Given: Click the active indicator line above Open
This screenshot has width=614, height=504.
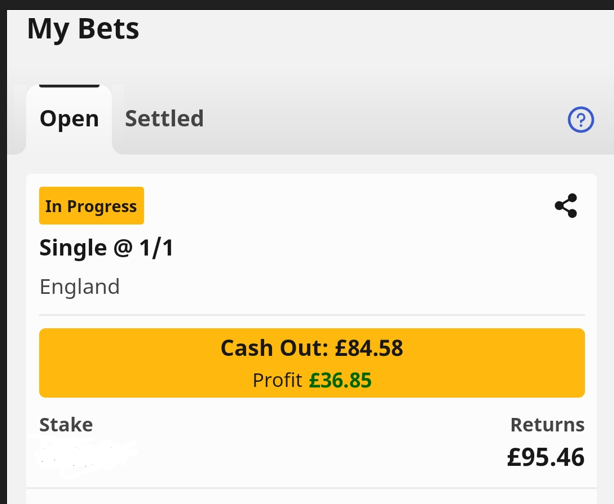Looking at the screenshot, I should tap(69, 86).
